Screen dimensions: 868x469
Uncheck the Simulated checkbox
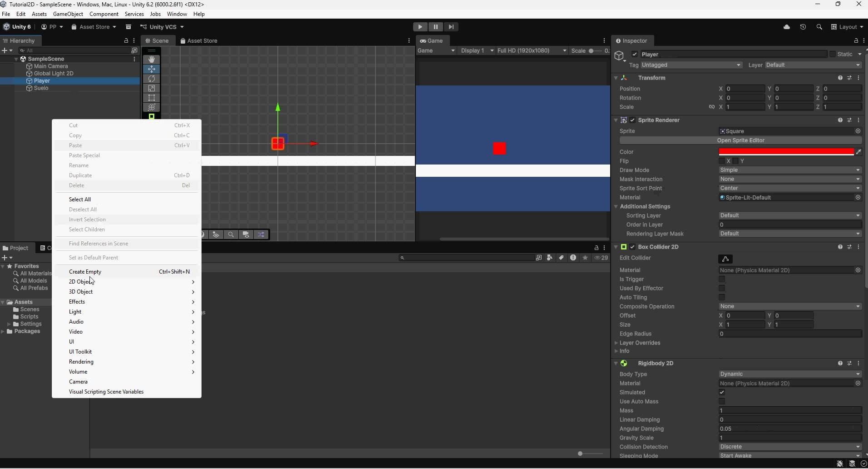point(722,393)
